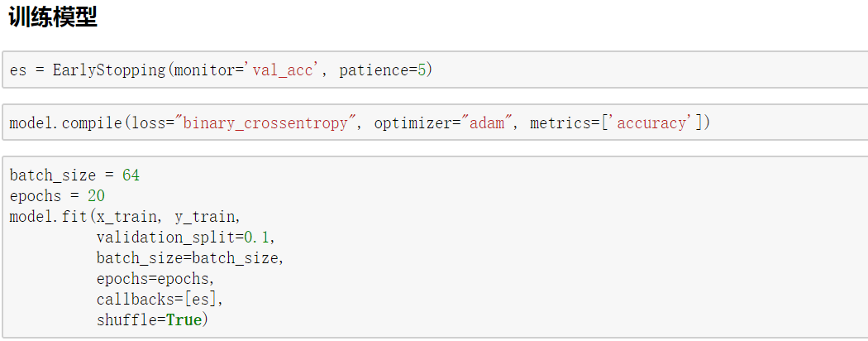
Task: Focus the EarlyStopping code cell
Action: [579, 70]
